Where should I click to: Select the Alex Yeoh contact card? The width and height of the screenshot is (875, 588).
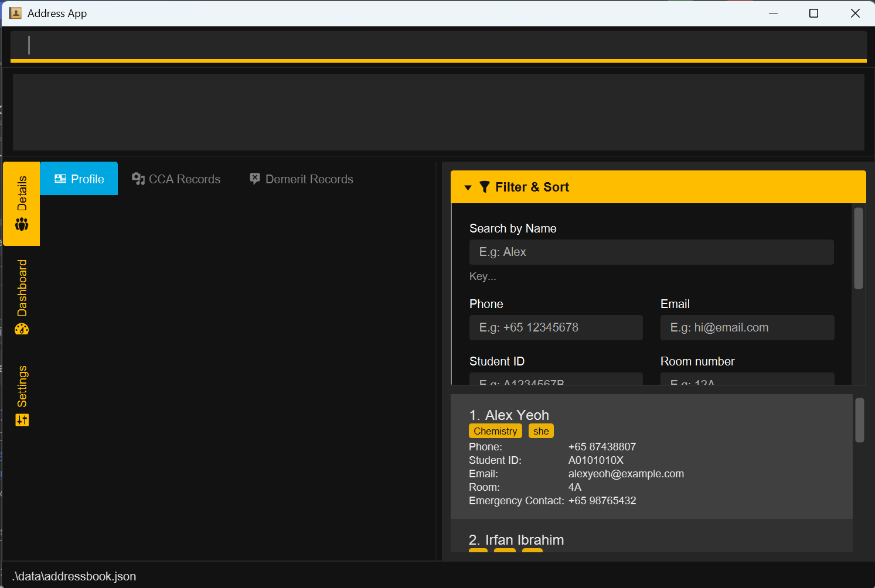[651, 457]
